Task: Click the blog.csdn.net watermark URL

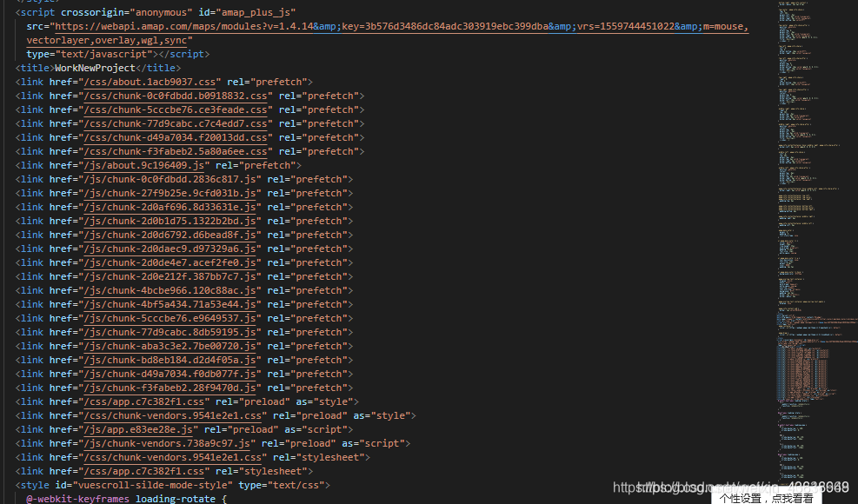Action: (x=730, y=488)
